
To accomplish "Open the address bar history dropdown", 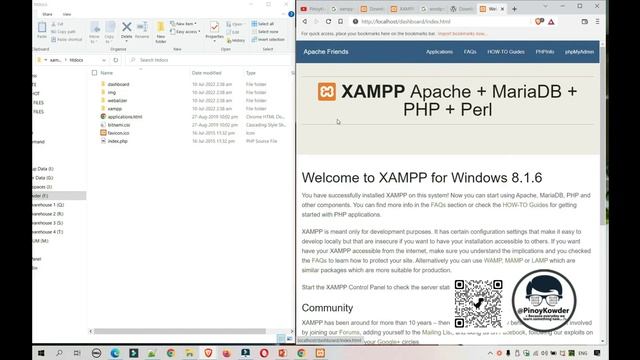I will [x=104, y=60].
